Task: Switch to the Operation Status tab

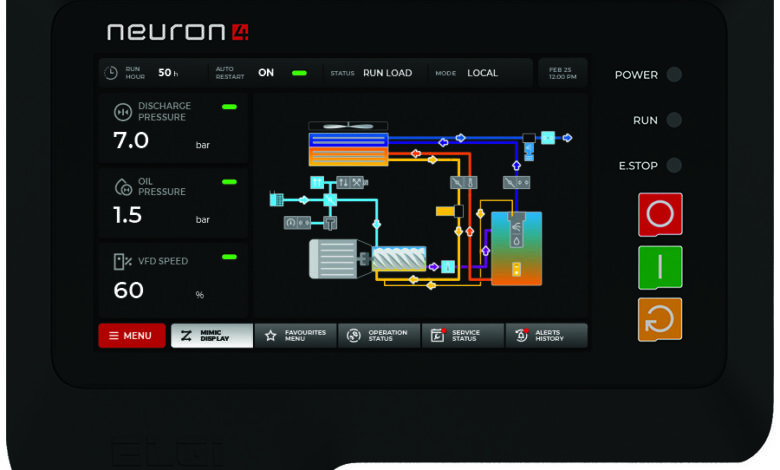Action: tap(379, 336)
